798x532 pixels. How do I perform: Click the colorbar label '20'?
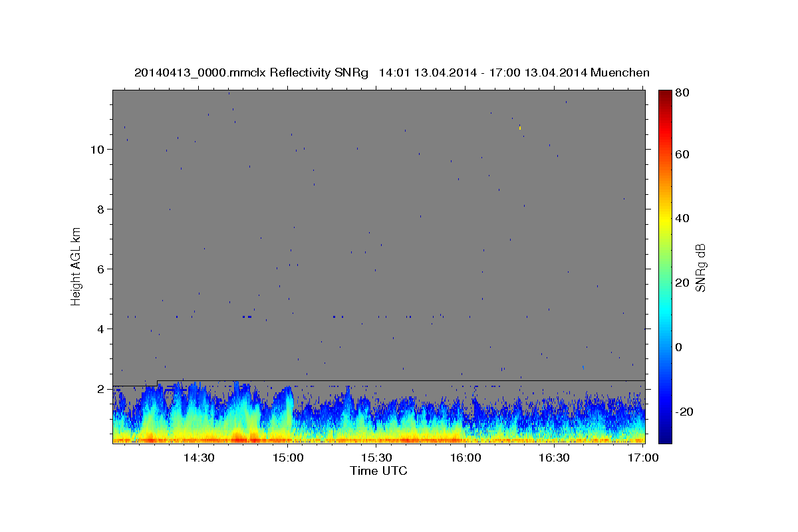click(684, 283)
